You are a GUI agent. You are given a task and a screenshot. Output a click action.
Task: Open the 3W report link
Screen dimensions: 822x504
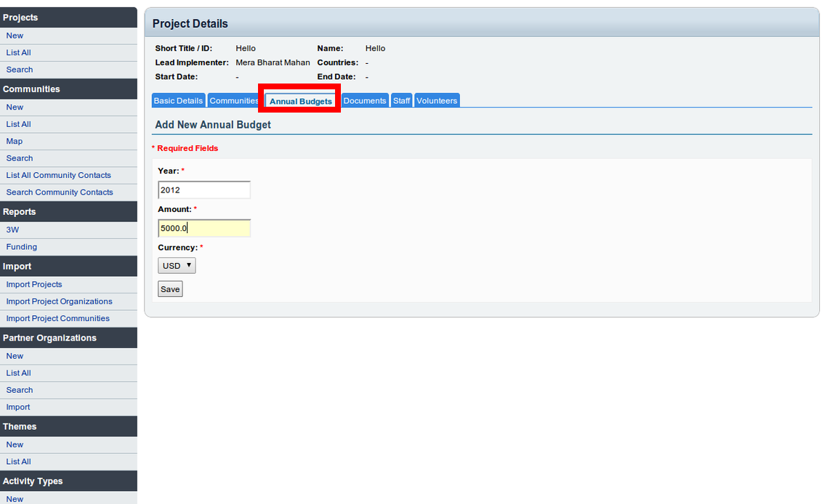click(12, 229)
